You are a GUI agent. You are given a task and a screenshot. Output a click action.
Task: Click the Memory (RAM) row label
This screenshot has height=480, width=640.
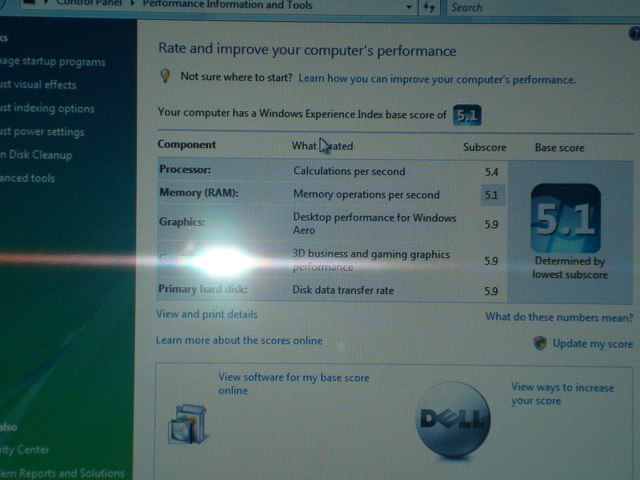click(199, 192)
